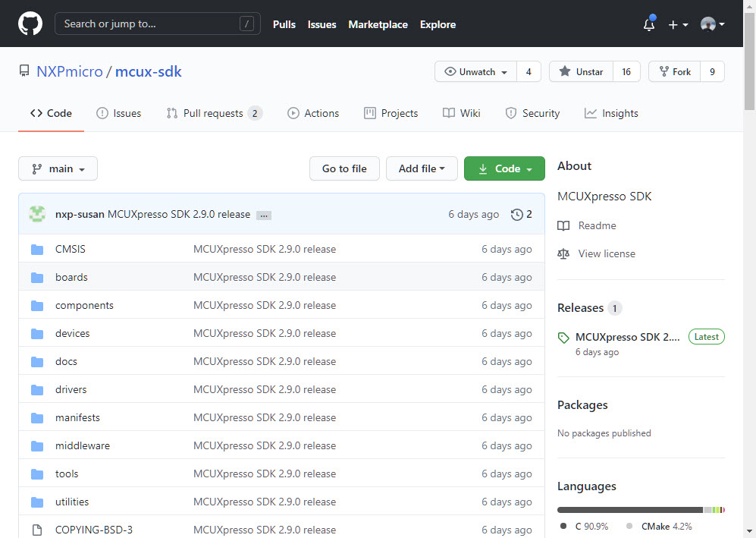This screenshot has width=756, height=538.
Task: Open the green Code download dropdown
Action: point(503,168)
